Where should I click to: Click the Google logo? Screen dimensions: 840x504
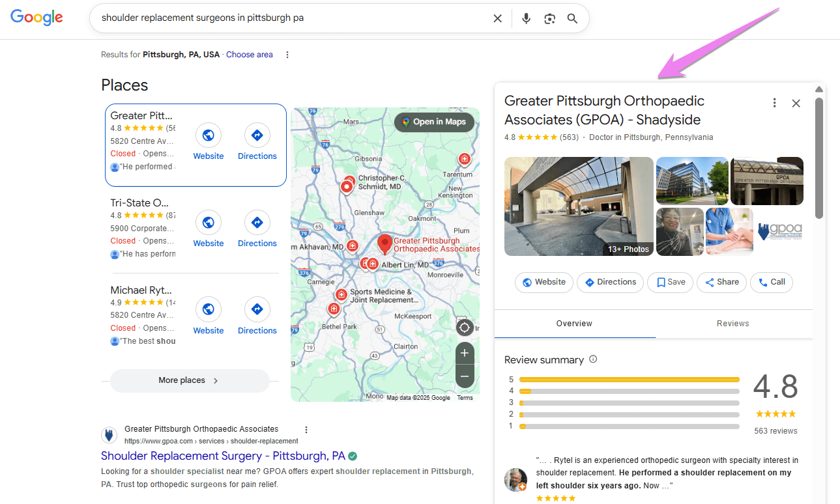click(36, 18)
